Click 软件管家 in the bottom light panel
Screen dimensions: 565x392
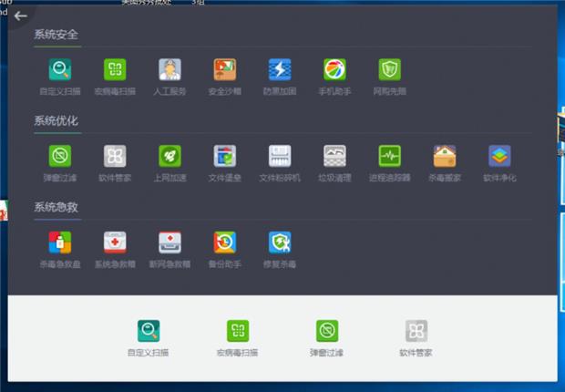(x=416, y=332)
